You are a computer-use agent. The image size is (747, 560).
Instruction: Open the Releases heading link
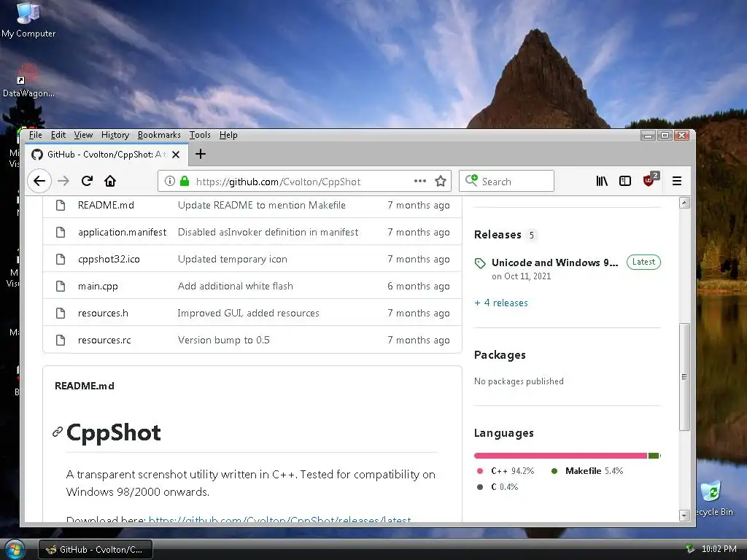click(498, 235)
